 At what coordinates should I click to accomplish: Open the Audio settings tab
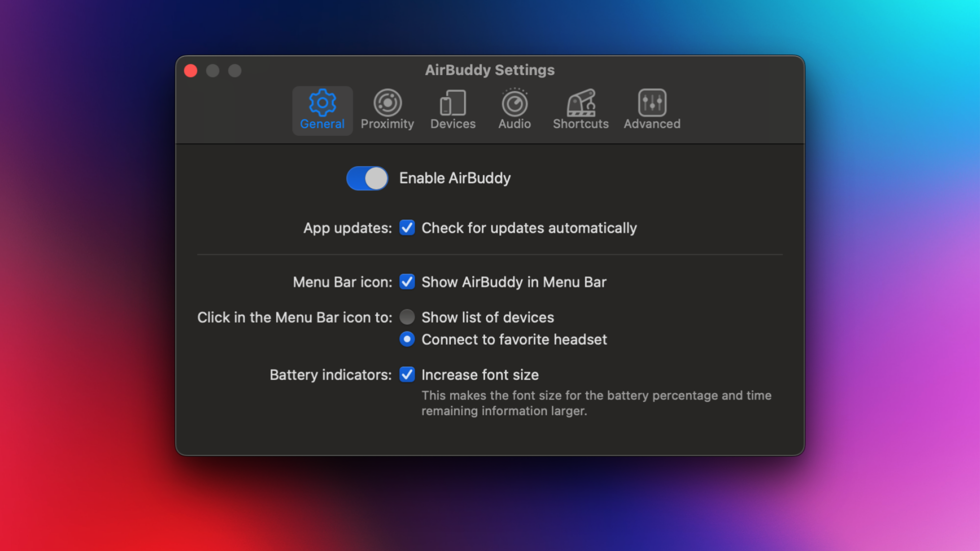point(514,110)
